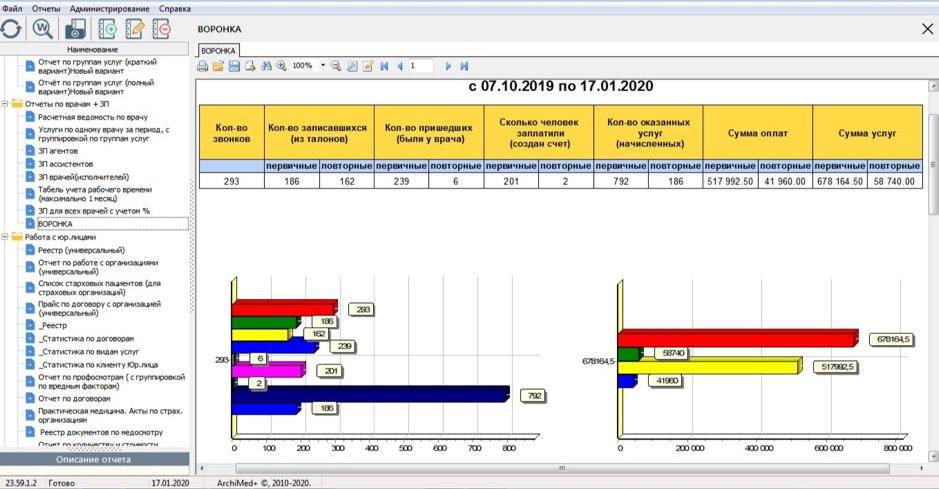Open the Справка menu
939x489 pixels.
pyautogui.click(x=175, y=8)
